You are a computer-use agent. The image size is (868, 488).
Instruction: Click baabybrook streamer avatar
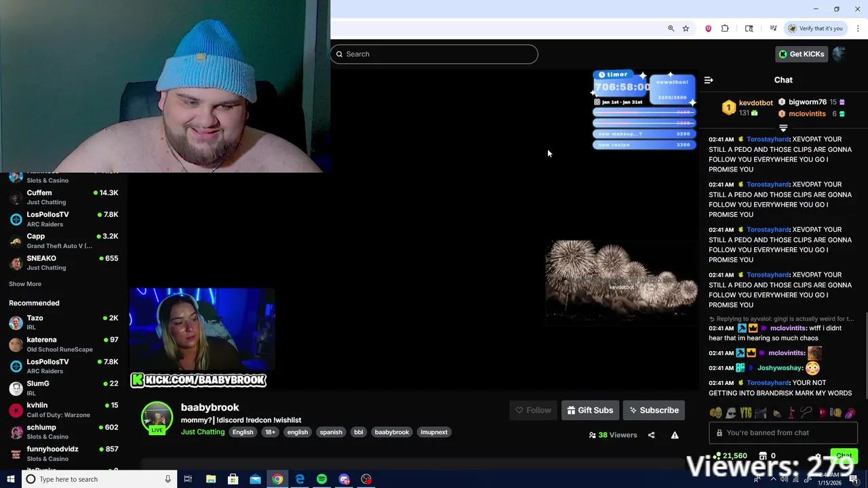coord(157,418)
